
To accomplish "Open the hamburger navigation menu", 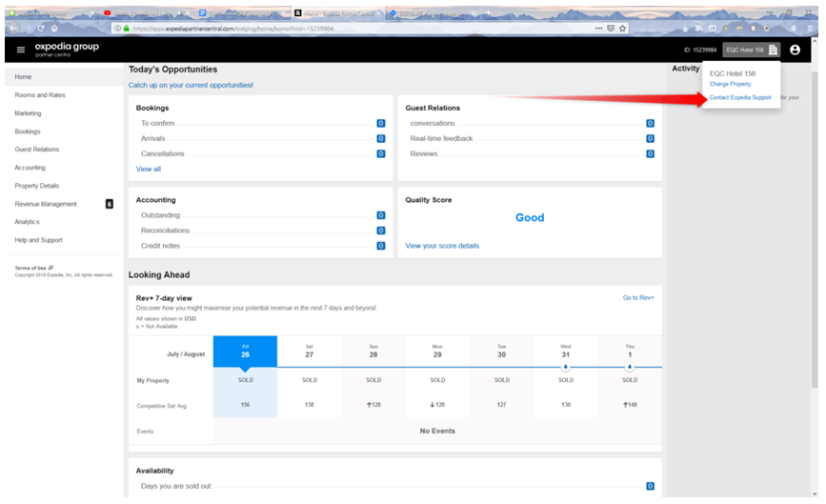I will pyautogui.click(x=21, y=50).
